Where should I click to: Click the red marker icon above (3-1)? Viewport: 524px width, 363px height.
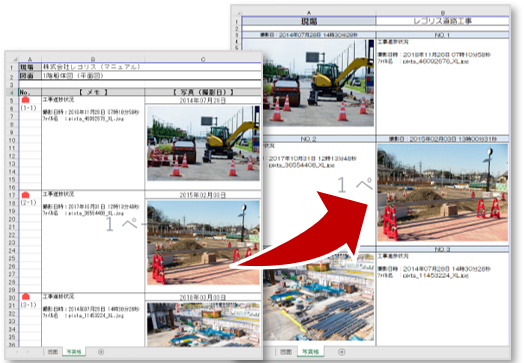(25, 297)
